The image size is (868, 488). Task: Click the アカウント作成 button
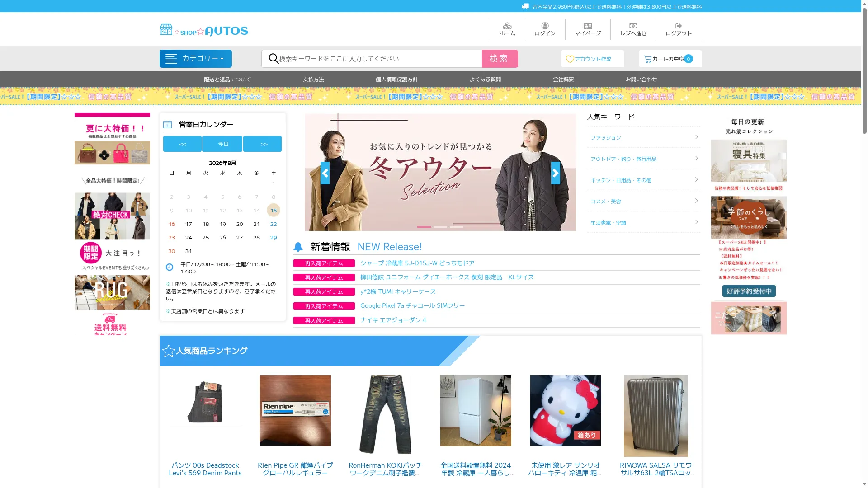593,59
